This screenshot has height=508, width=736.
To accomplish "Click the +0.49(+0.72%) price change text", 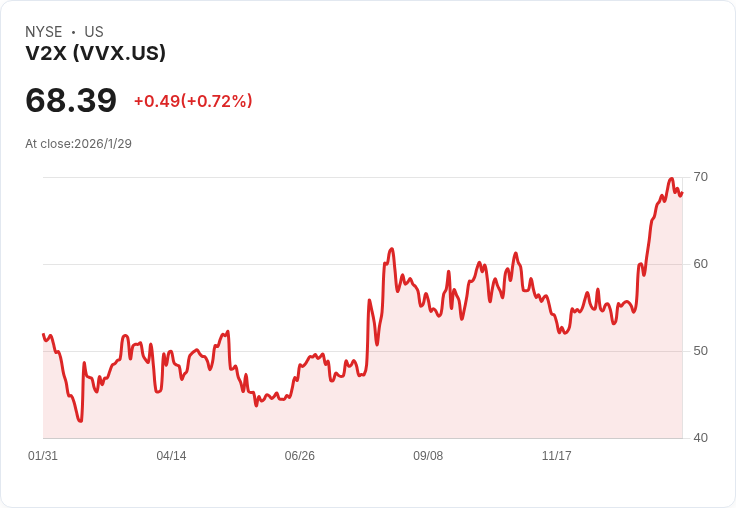I will point(193,101).
